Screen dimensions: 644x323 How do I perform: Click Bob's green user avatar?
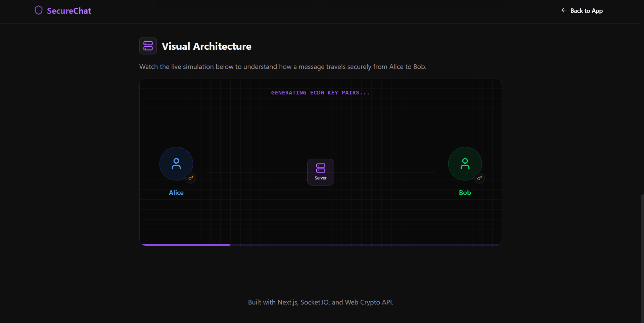pyautogui.click(x=465, y=164)
